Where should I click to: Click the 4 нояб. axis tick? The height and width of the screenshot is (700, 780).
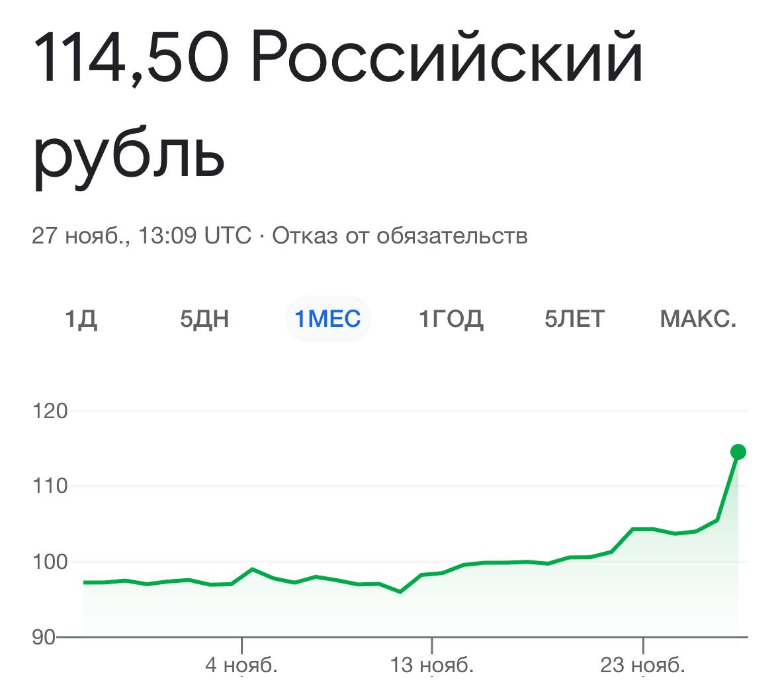[241, 665]
